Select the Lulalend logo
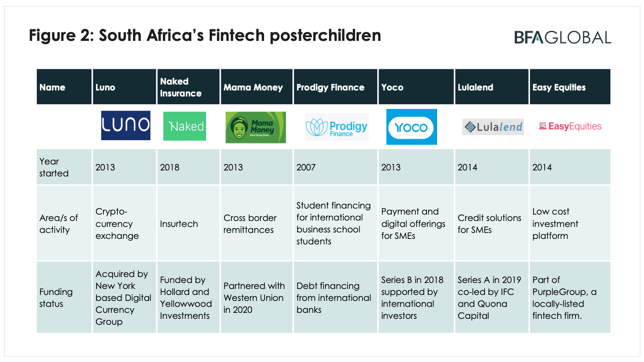The image size is (644, 362). coord(493,126)
